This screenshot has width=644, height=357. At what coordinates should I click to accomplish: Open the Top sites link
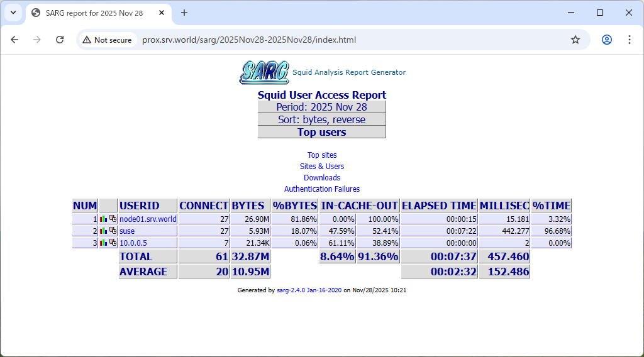(x=322, y=155)
